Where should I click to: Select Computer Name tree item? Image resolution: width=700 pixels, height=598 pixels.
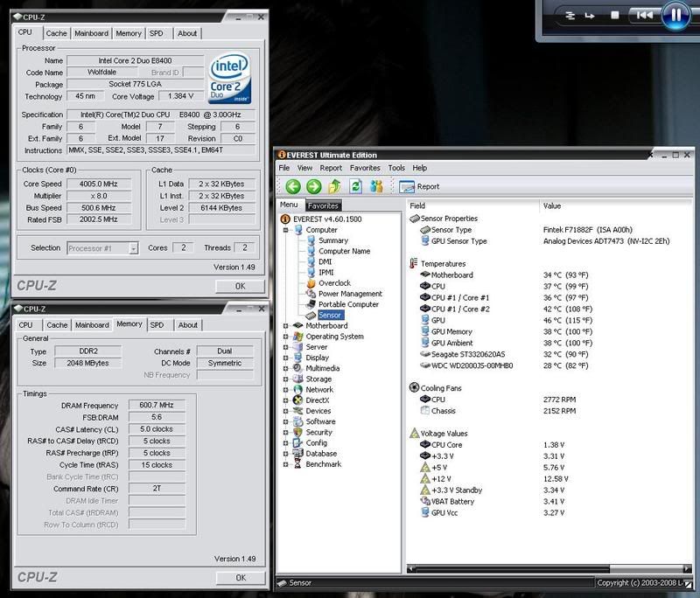click(x=344, y=251)
